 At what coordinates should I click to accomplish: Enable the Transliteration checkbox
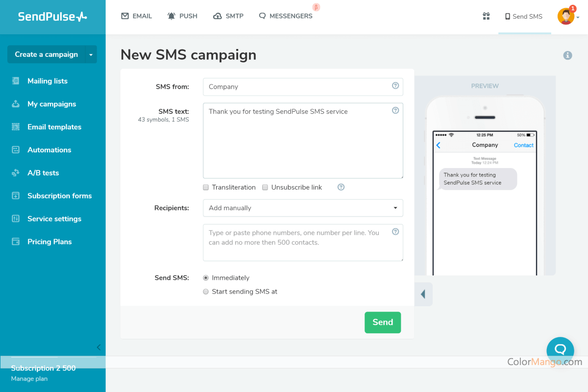point(205,187)
